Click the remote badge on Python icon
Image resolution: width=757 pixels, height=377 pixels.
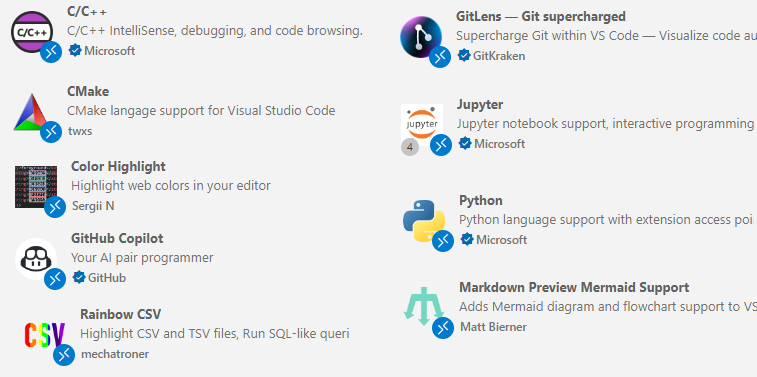pos(443,241)
